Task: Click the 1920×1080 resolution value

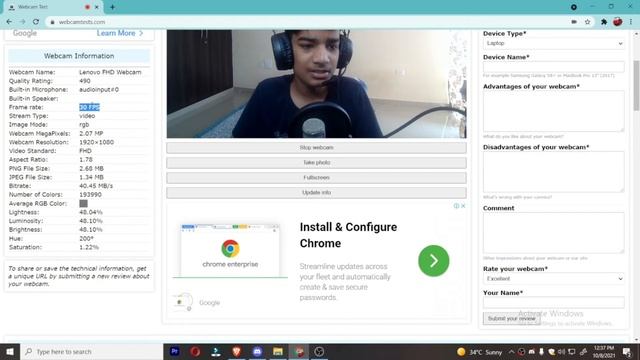Action: tap(96, 142)
